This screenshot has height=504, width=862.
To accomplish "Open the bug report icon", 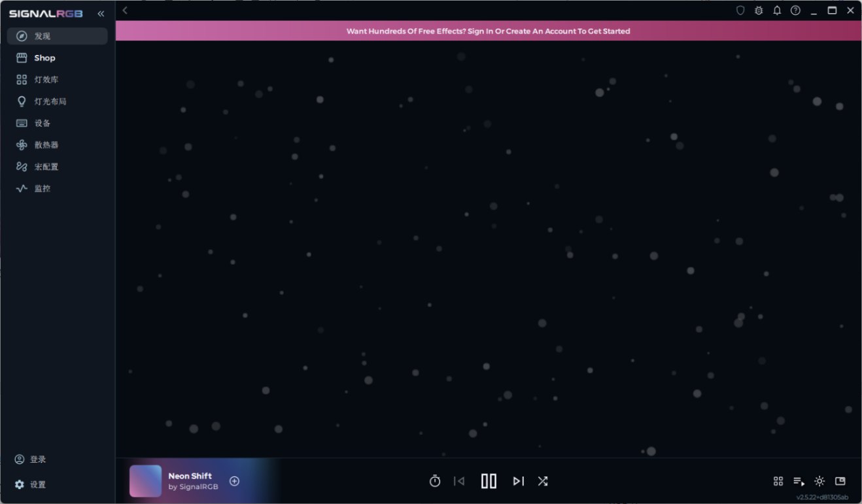I will [759, 10].
